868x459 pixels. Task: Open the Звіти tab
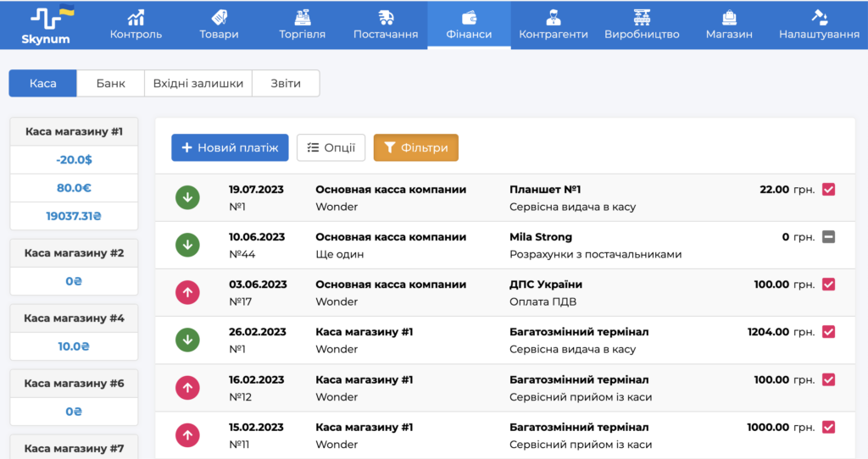tap(286, 84)
